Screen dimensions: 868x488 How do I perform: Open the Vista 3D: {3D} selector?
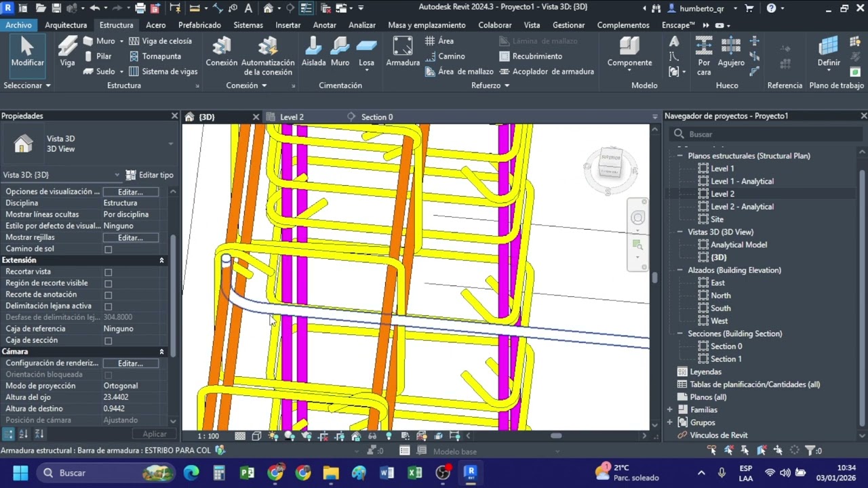click(x=62, y=175)
